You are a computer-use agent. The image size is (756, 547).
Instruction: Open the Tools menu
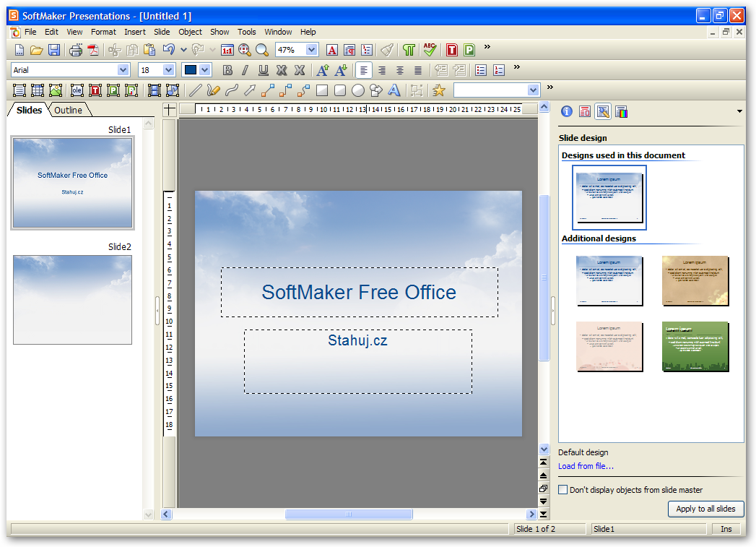click(x=246, y=32)
